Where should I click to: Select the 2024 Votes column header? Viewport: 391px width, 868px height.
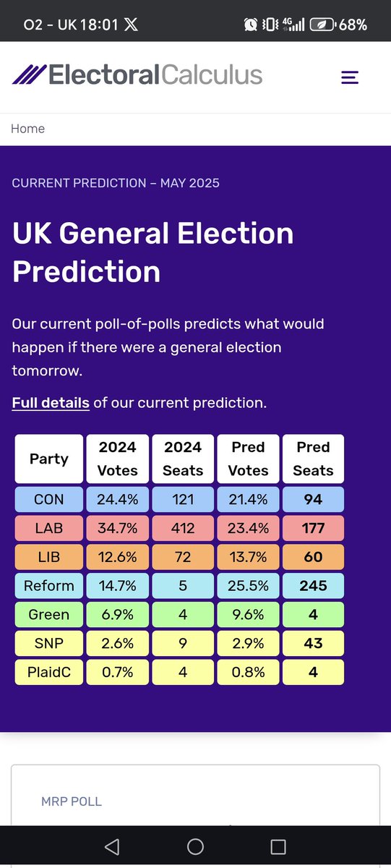pyautogui.click(x=118, y=459)
